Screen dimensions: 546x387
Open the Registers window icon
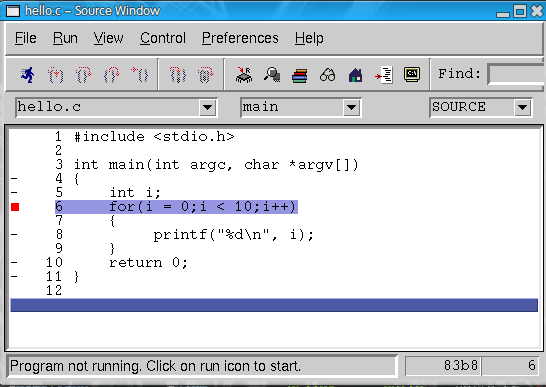pyautogui.click(x=244, y=75)
